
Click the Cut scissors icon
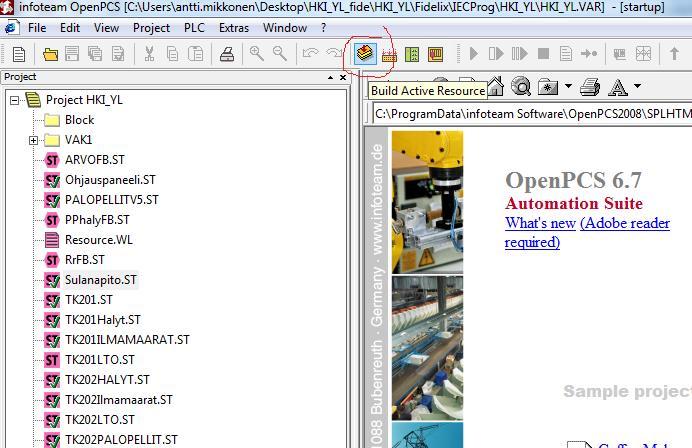coord(150,54)
